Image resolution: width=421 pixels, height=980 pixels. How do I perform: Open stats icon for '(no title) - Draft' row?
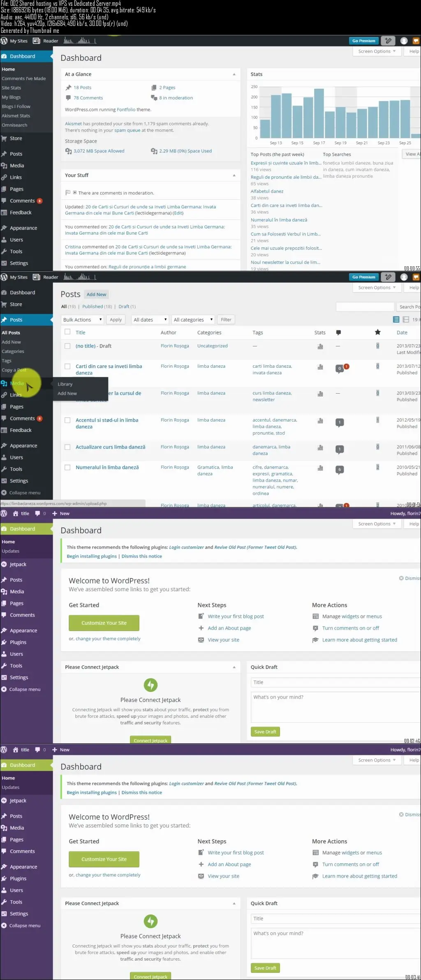point(320,346)
